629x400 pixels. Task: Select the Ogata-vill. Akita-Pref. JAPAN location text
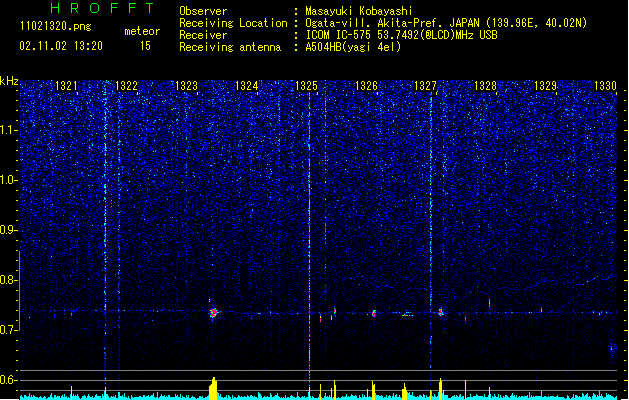(393, 23)
